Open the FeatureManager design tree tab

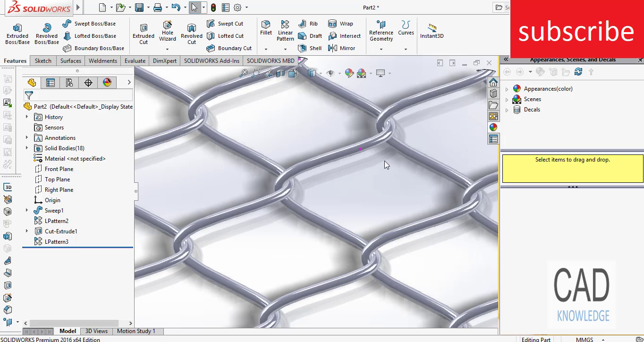32,83
